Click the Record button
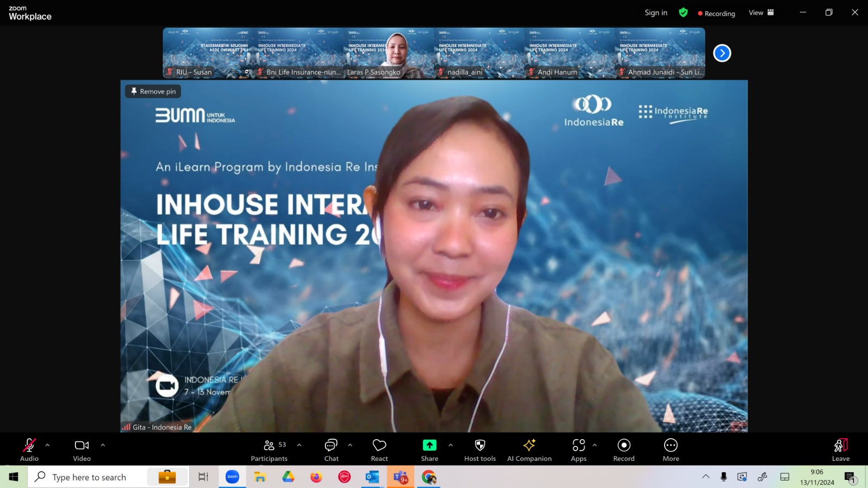The width and height of the screenshot is (868, 488). 624,450
